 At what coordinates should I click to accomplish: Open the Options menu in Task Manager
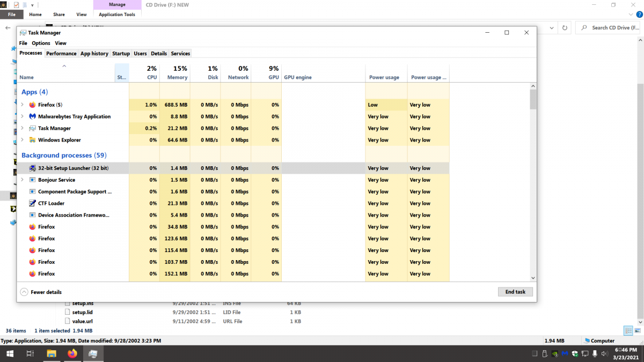tap(41, 43)
